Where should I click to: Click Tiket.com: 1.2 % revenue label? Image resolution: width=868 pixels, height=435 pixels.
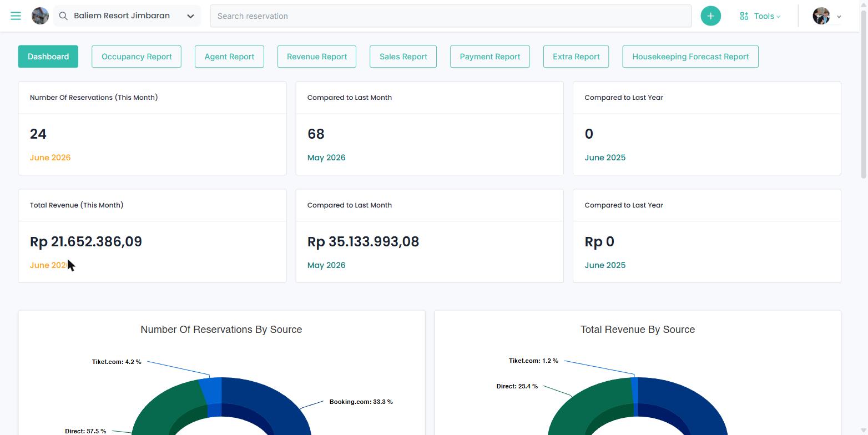pyautogui.click(x=533, y=361)
